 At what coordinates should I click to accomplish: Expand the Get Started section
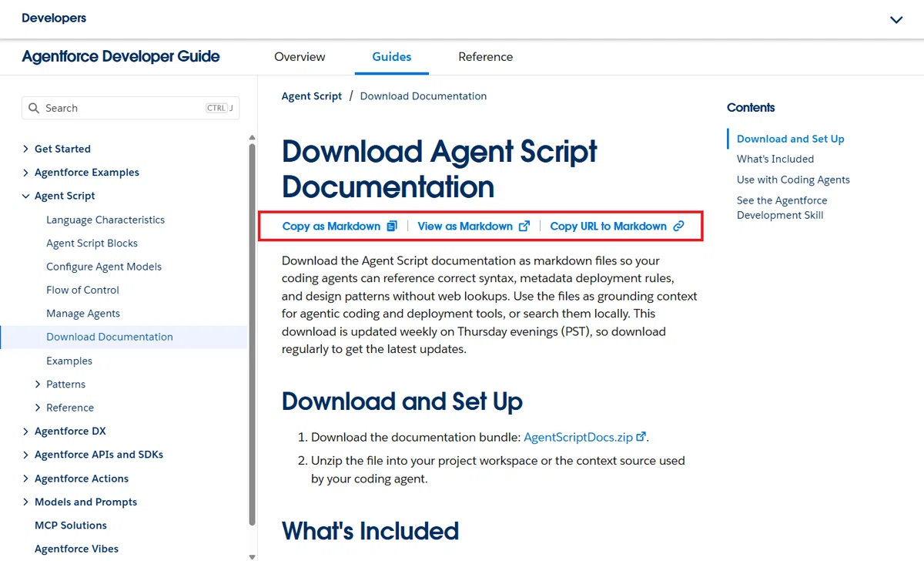[25, 149]
